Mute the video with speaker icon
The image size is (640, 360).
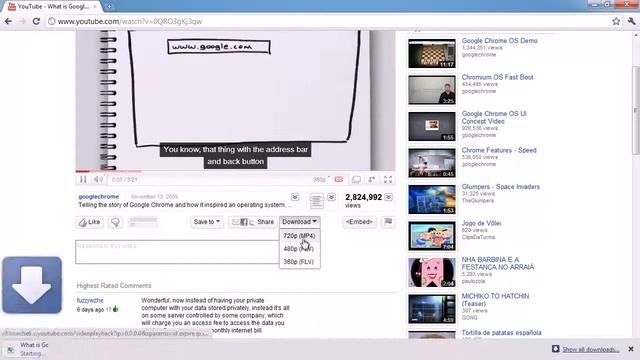98,179
